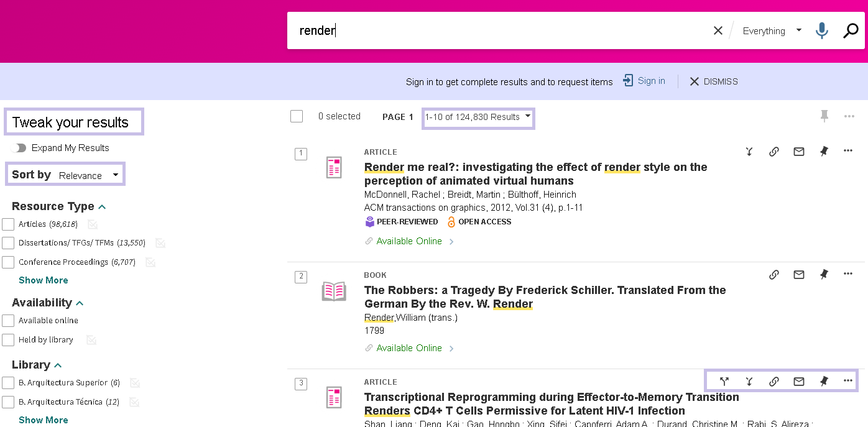Clear the search box with X icon
Screen dimensions: 868x427
click(718, 30)
